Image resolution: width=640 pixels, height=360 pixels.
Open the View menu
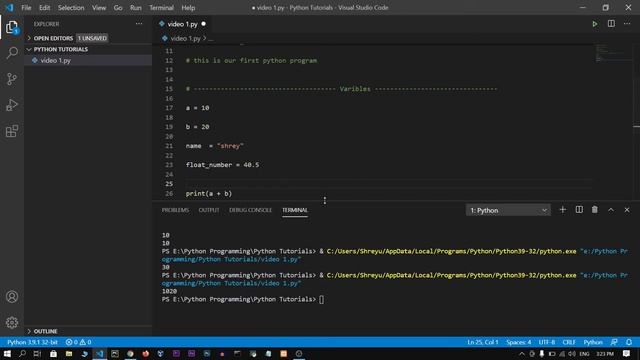[99, 7]
